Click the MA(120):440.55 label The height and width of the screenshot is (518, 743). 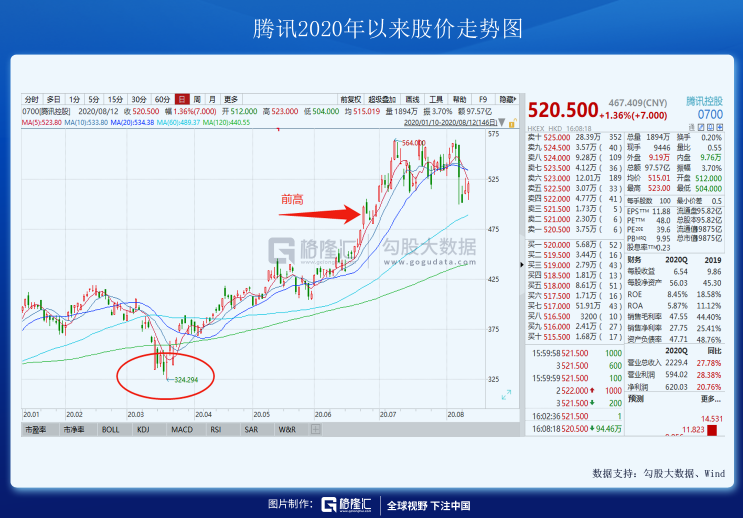[x=227, y=123]
